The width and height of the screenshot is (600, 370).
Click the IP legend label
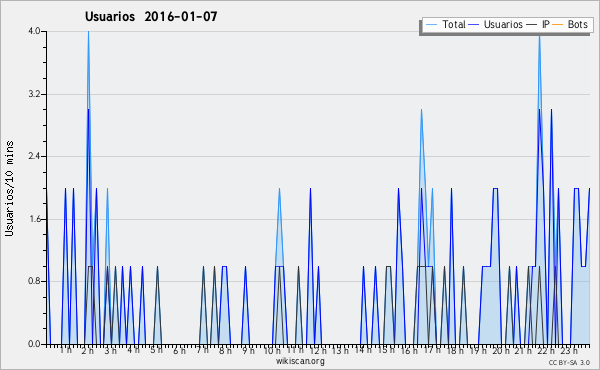pos(546,24)
